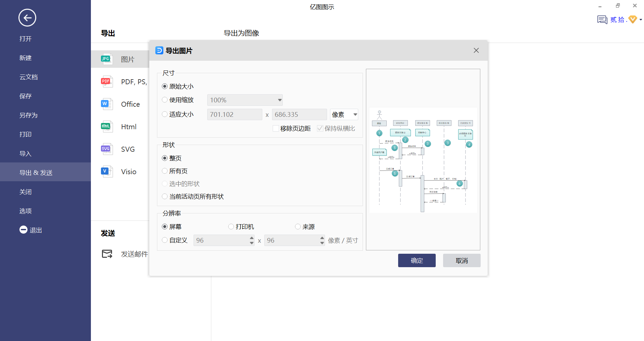Open the feedback chat bubble icon
The width and height of the screenshot is (644, 341).
tap(602, 20)
